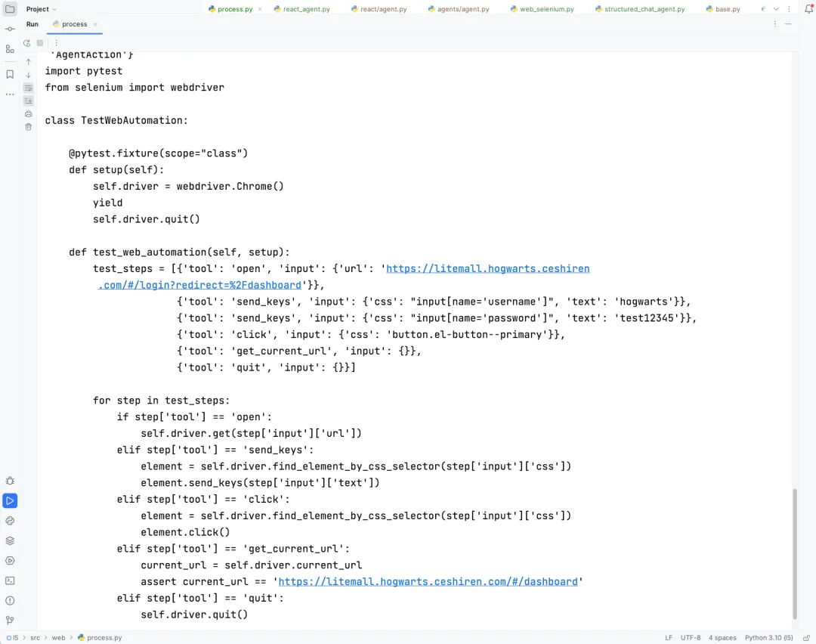816x644 pixels.
Task: Change file encoding UTF-8
Action: point(691,638)
